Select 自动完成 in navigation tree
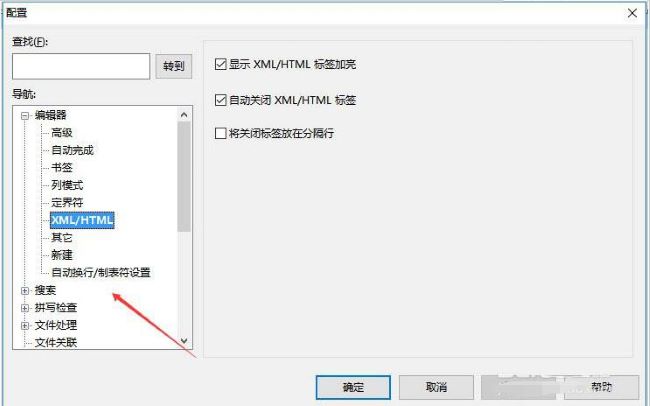Screen dimensions: 650x406 pos(73,150)
